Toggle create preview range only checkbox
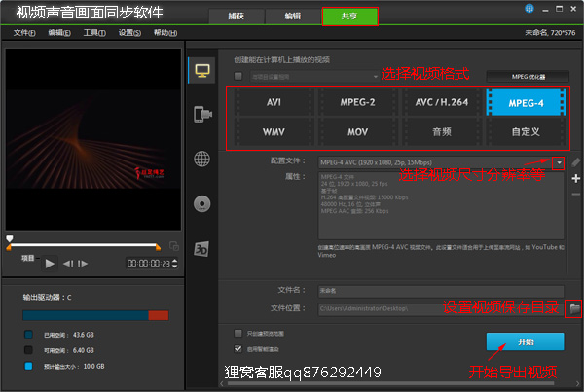584x392 pixels. coord(238,334)
